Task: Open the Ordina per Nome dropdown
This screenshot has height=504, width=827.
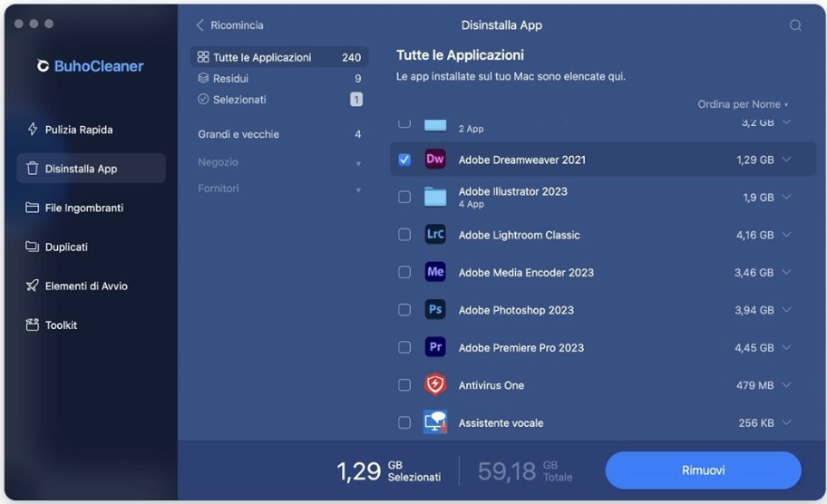Action: click(x=742, y=104)
